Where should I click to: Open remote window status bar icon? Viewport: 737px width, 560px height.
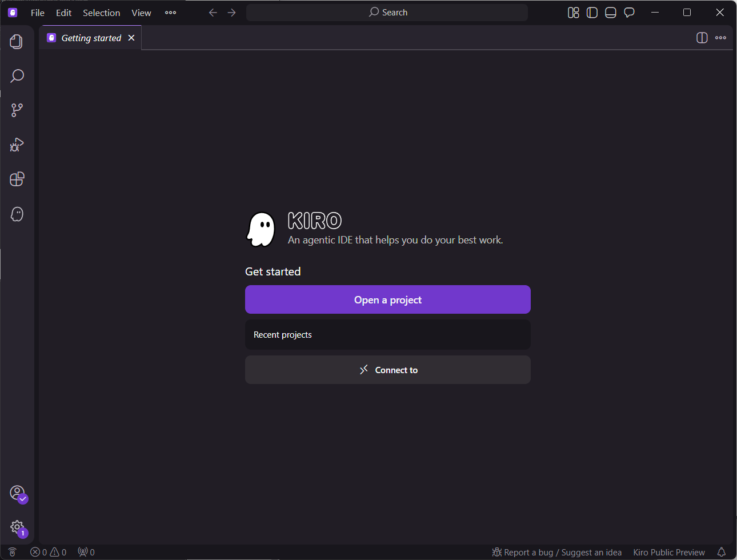(x=12, y=552)
